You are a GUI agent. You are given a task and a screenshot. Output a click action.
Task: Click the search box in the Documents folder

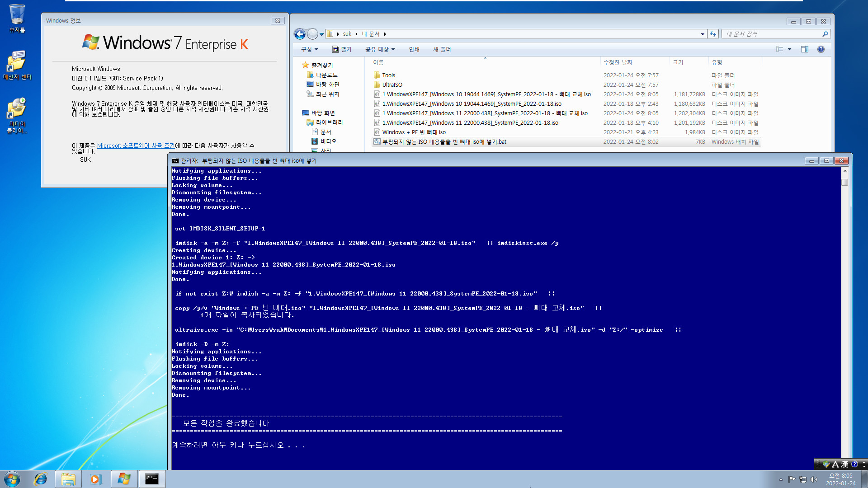tap(772, 34)
